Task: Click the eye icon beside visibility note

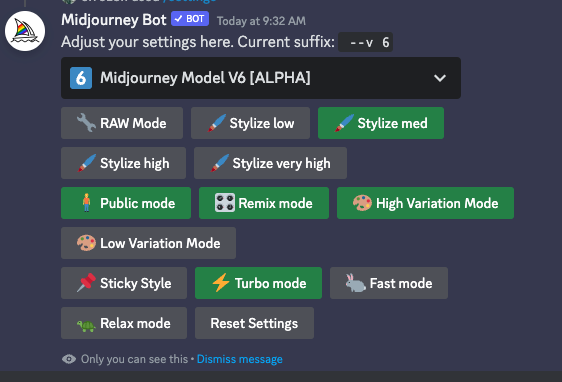Action: (x=69, y=359)
